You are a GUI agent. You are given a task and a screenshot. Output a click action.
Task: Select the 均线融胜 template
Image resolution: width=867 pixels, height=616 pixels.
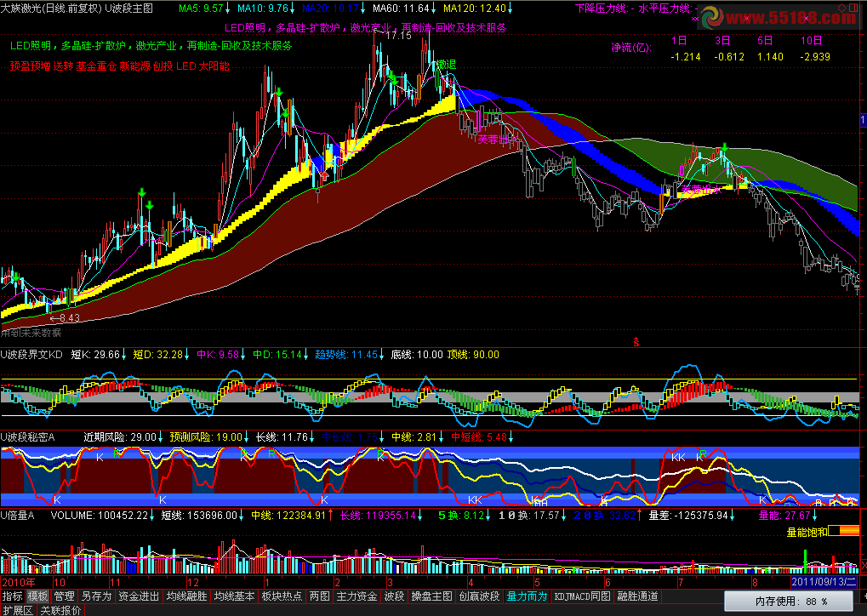187,596
